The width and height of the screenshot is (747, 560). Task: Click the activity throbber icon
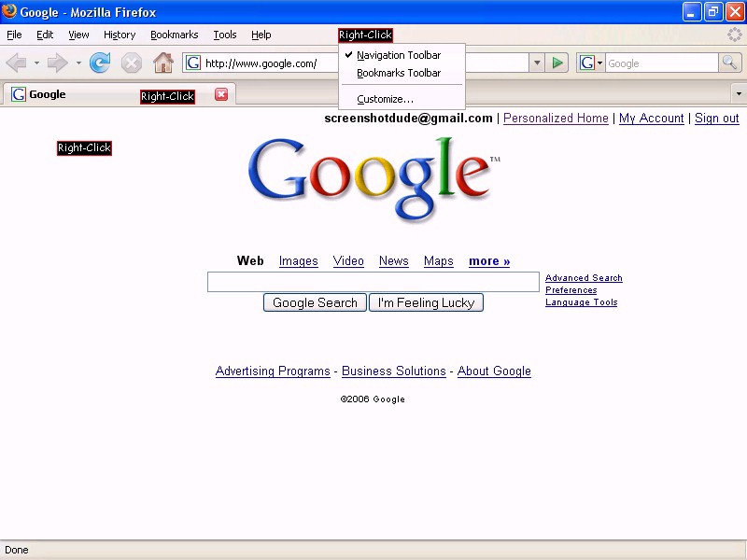tap(734, 35)
